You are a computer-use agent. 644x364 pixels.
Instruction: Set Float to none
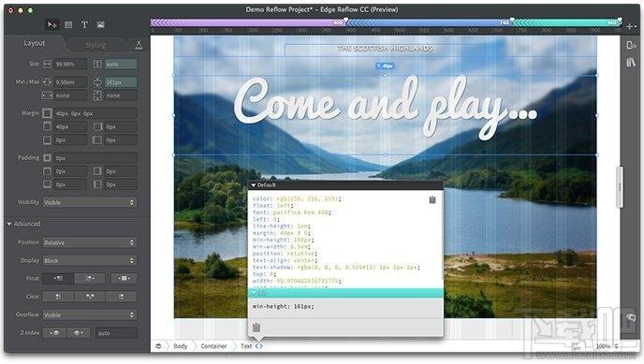point(124,278)
